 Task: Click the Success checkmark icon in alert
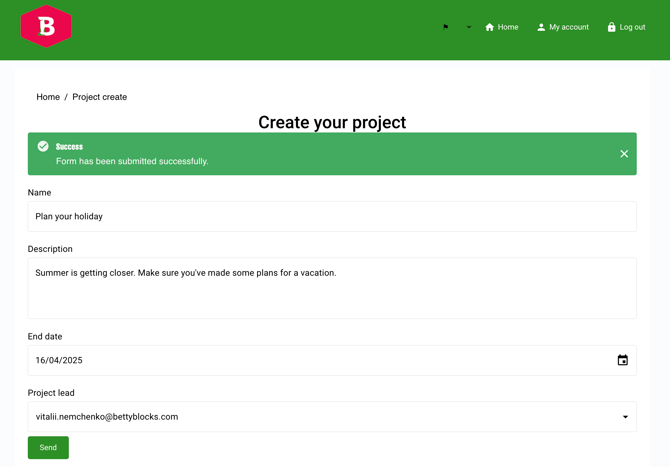pos(43,146)
